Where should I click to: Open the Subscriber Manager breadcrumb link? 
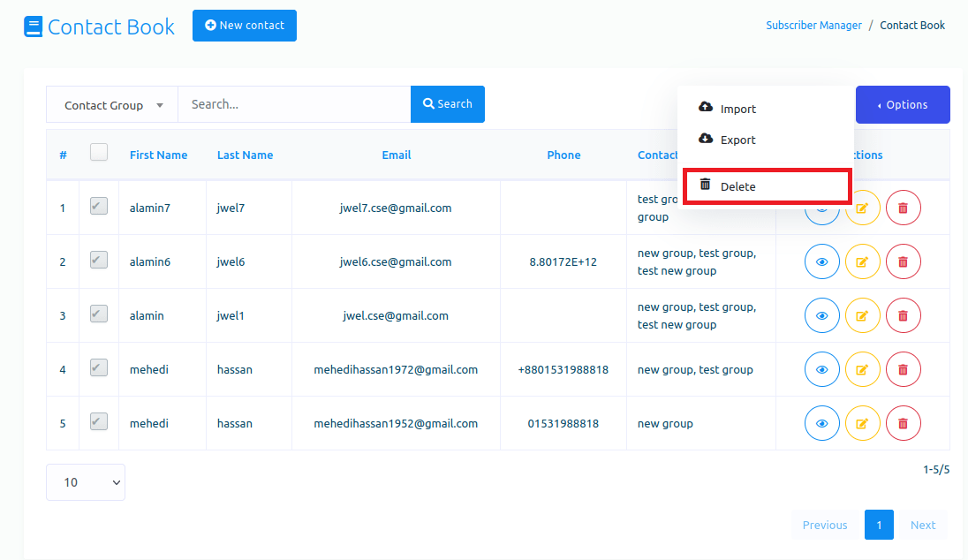813,26
